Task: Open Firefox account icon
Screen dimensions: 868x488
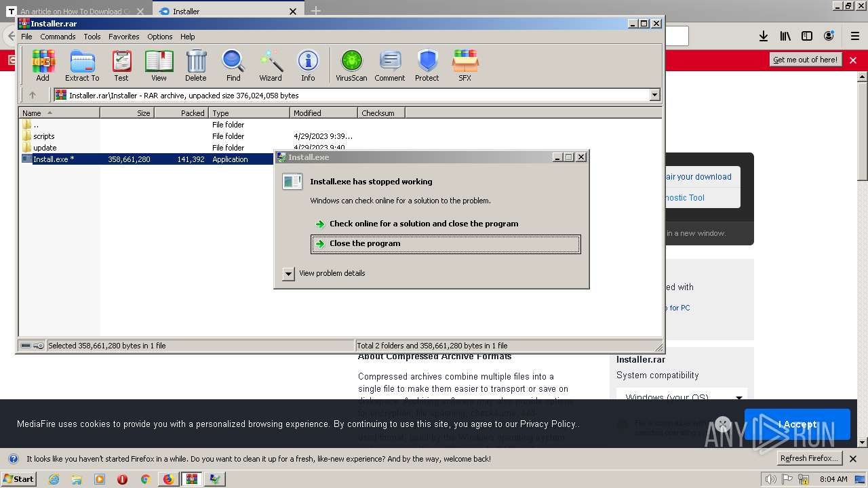Action: [x=829, y=36]
